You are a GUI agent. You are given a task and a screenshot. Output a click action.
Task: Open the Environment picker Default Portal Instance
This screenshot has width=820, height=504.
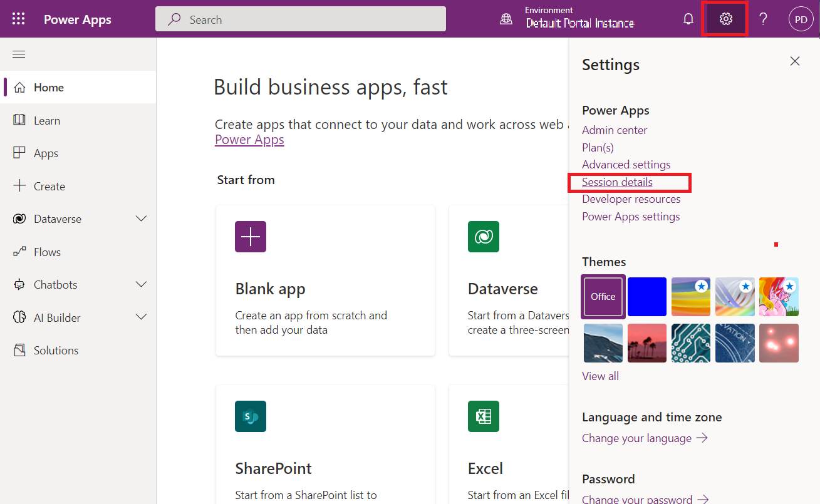[579, 19]
